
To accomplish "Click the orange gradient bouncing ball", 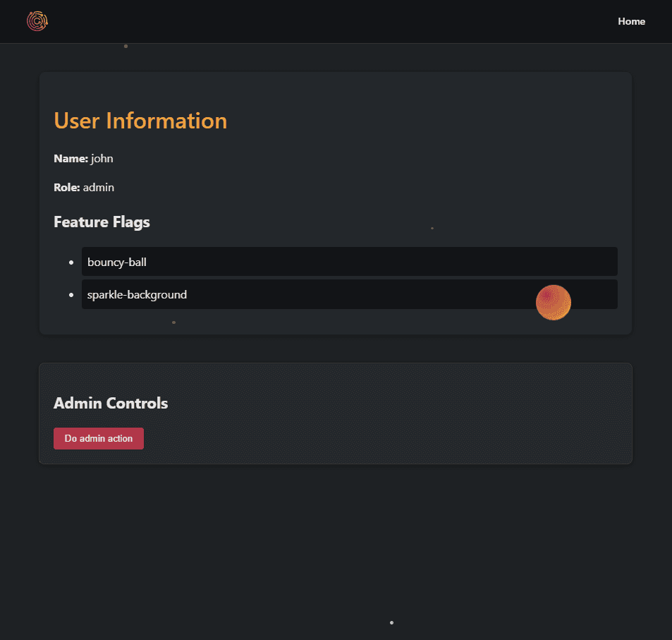I will click(x=554, y=302).
